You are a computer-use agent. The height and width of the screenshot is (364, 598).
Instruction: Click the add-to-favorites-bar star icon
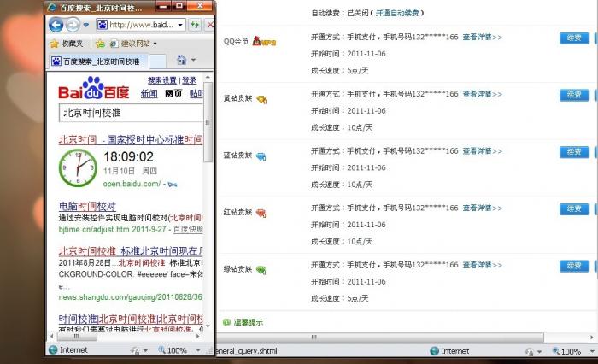[x=100, y=44]
